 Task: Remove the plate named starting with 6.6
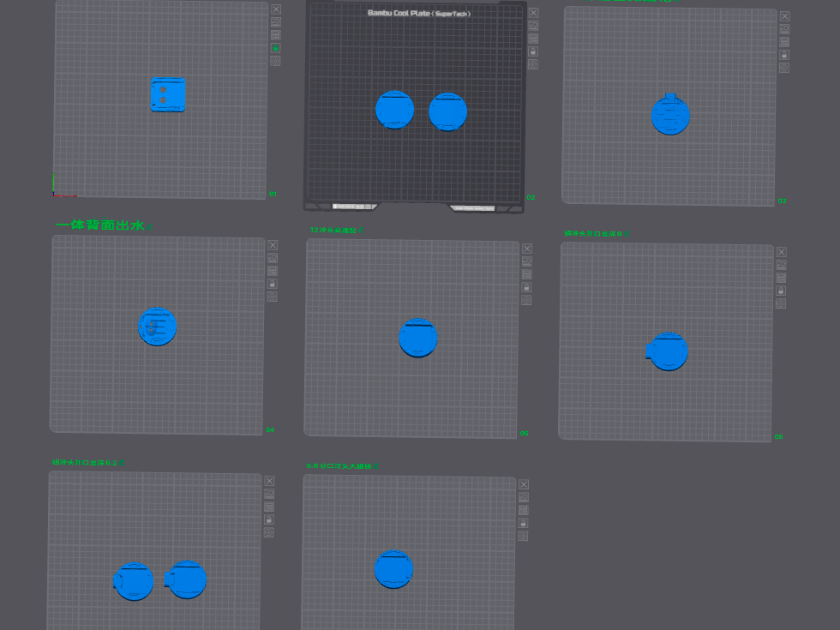pos(524,484)
